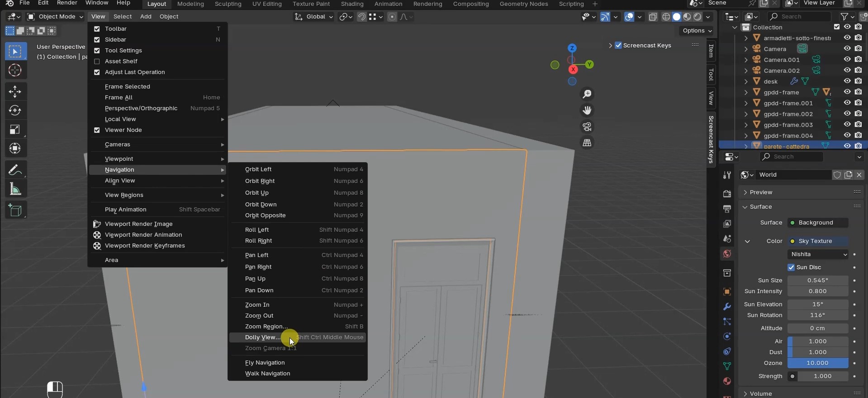Choose Walk Navigation from the submenu

267,374
